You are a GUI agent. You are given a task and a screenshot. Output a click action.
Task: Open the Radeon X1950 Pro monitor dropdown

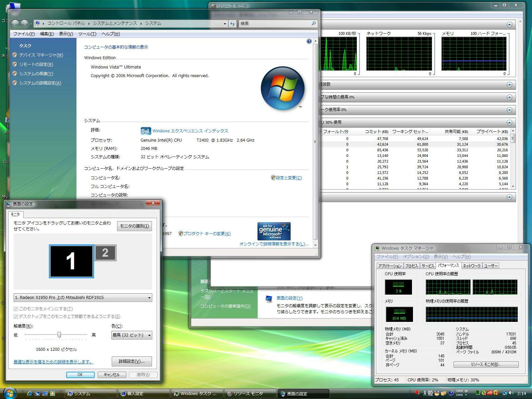83,298
